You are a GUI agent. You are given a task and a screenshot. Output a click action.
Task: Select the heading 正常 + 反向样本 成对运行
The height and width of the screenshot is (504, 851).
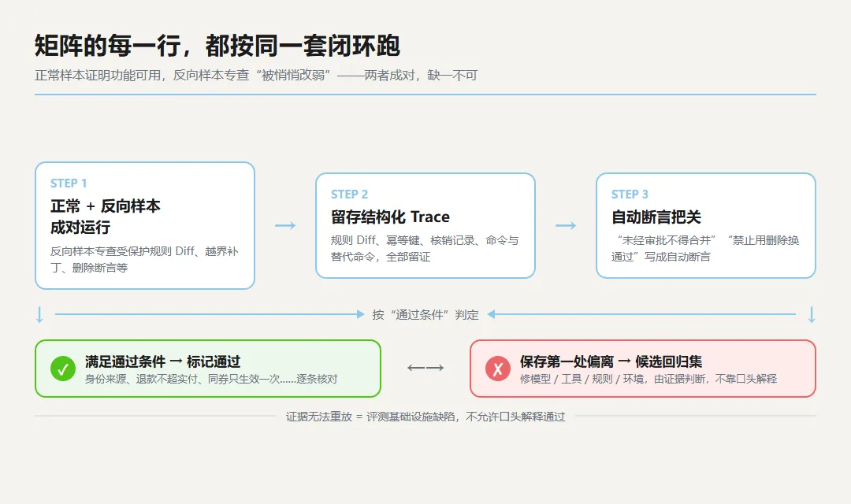pyautogui.click(x=106, y=217)
